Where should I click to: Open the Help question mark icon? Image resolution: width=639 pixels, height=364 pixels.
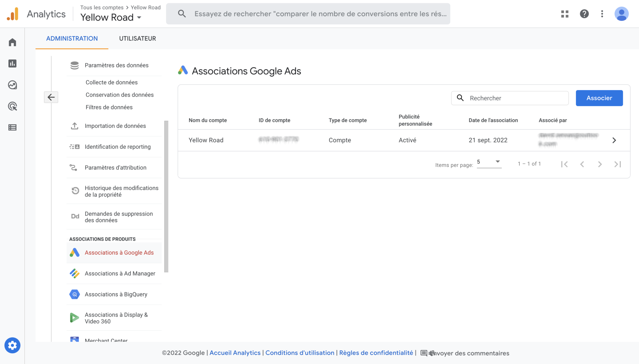coord(584,14)
